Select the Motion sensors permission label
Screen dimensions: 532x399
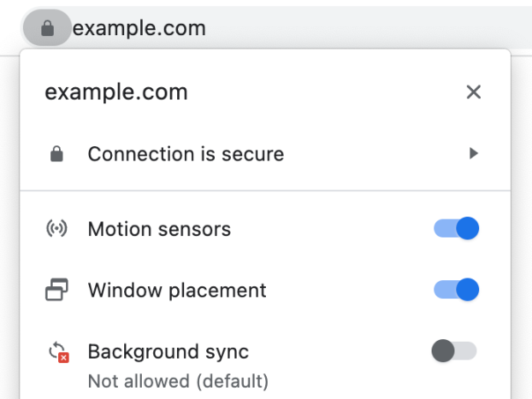(159, 229)
